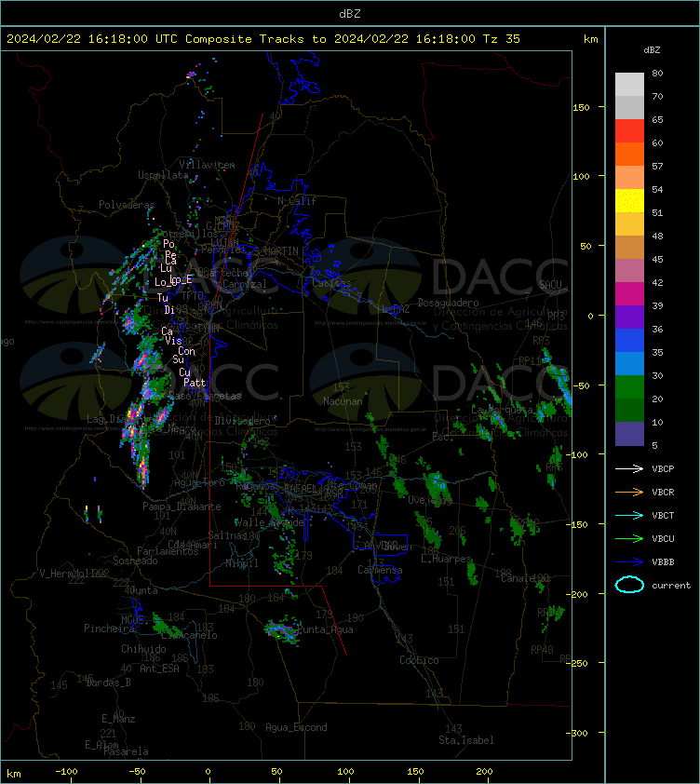Click the UTC Composite Tracks timestamp header

pyautogui.click(x=263, y=38)
